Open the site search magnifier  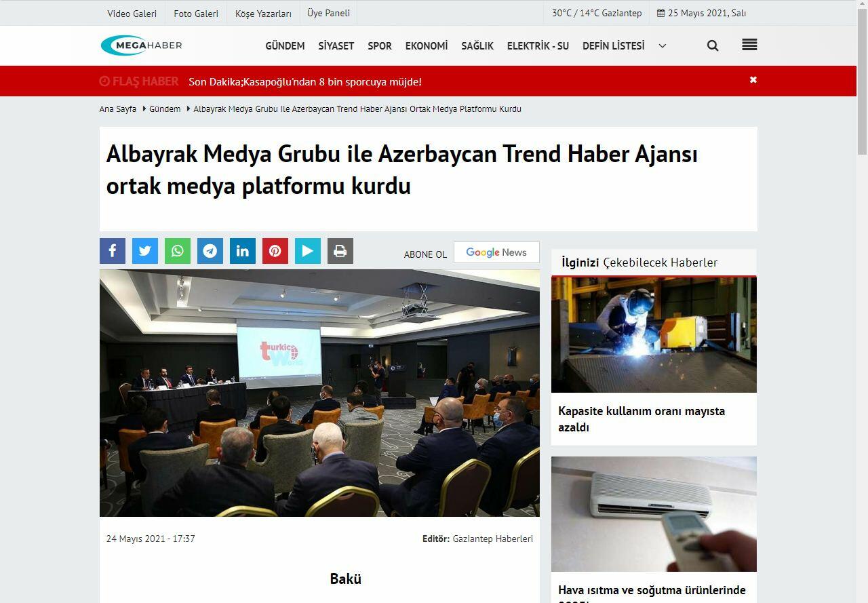[713, 45]
